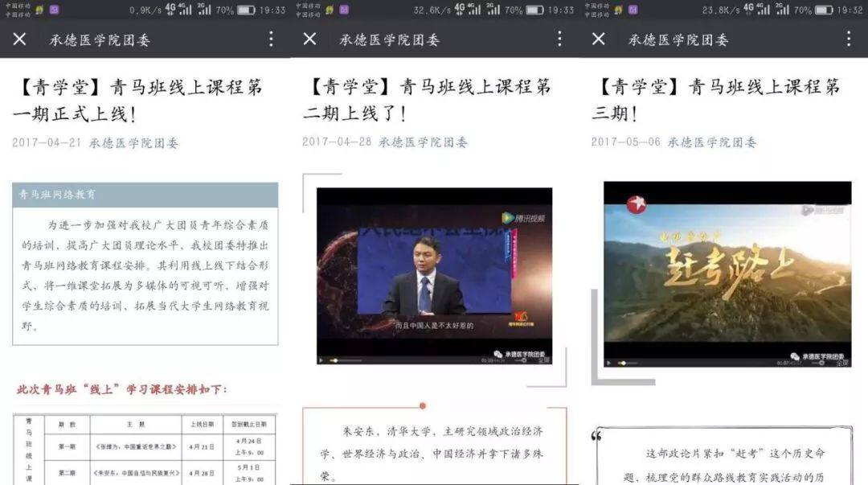Play the 赶考路上 video via its play button
The image size is (868, 485).
point(609,363)
